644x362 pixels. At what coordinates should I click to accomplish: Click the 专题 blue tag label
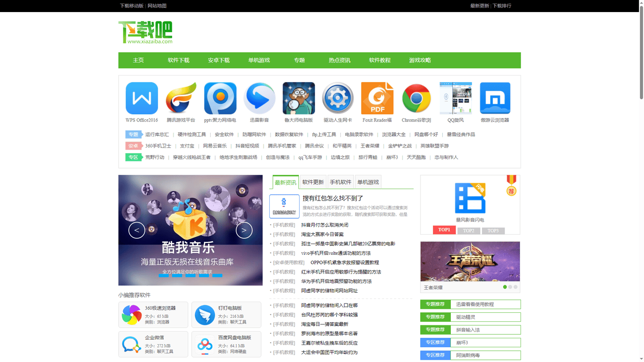pyautogui.click(x=133, y=135)
